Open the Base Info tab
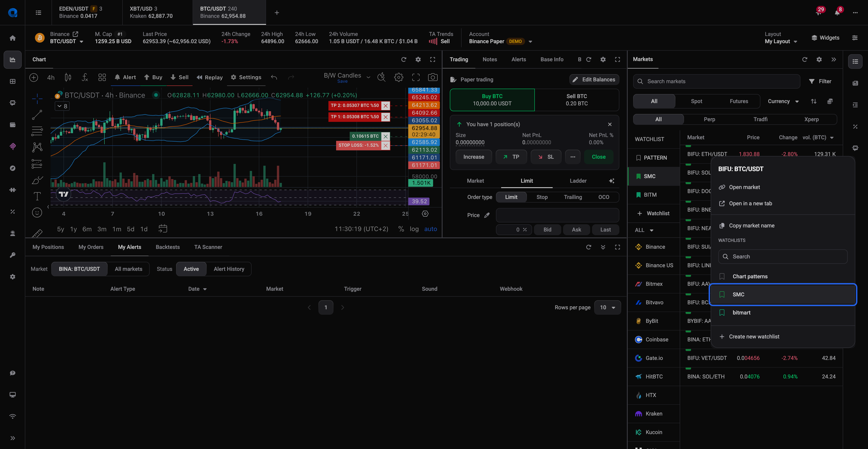Screen dimensions: 868x449 pos(552,59)
